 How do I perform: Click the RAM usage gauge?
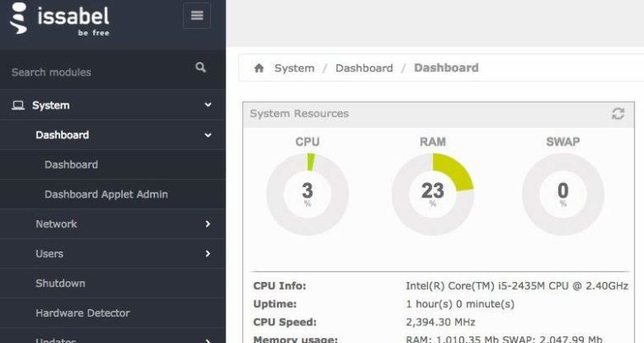(x=432, y=194)
